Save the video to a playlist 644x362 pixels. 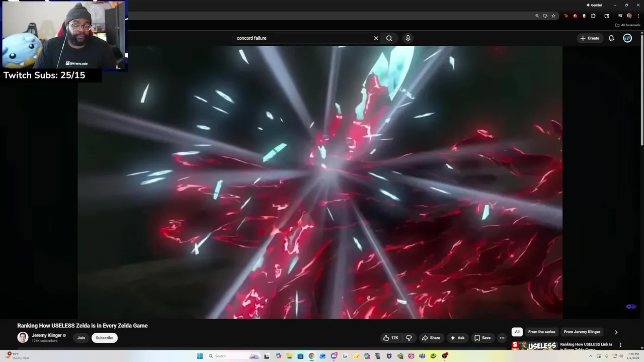point(482,338)
